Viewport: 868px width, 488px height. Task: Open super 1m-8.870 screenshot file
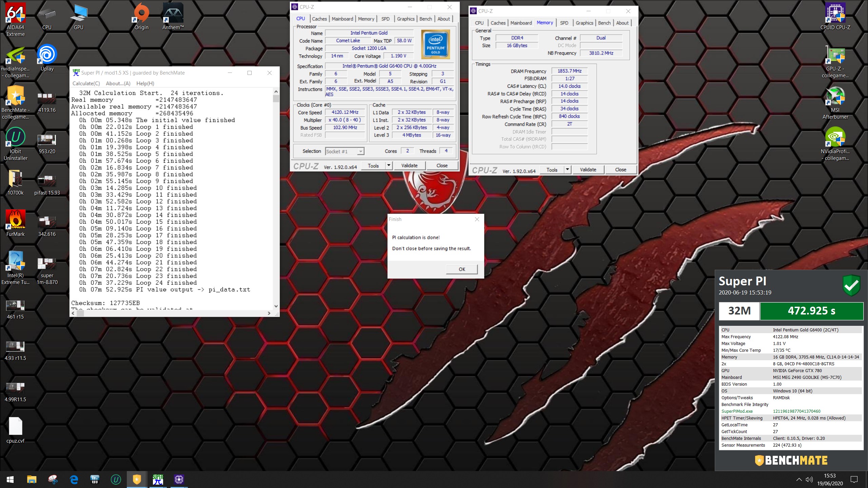click(x=47, y=271)
